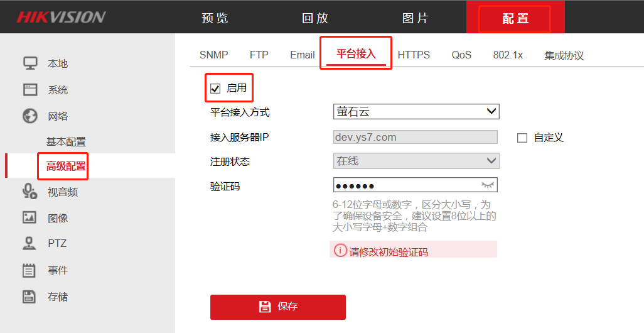Click the 系统 window icon in sidebar
This screenshot has width=644, height=333.
point(30,90)
